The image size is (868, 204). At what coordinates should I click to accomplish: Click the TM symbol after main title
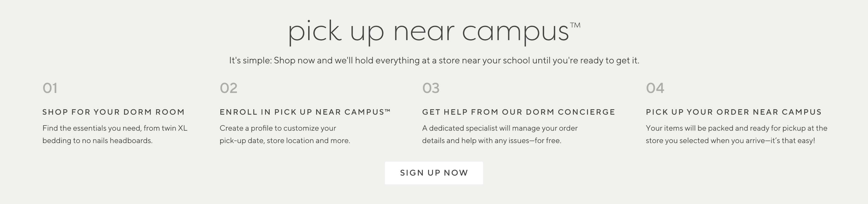coord(575,25)
